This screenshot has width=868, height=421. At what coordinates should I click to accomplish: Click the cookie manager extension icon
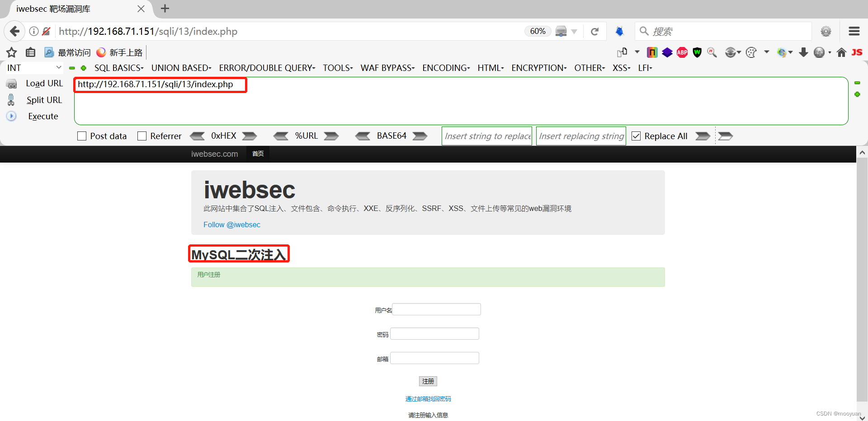point(751,52)
